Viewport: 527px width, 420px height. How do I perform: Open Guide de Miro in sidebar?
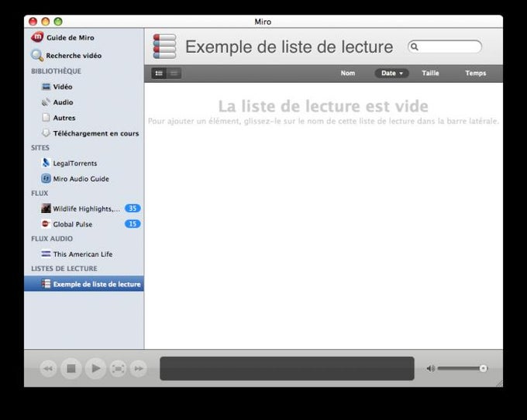coord(84,38)
